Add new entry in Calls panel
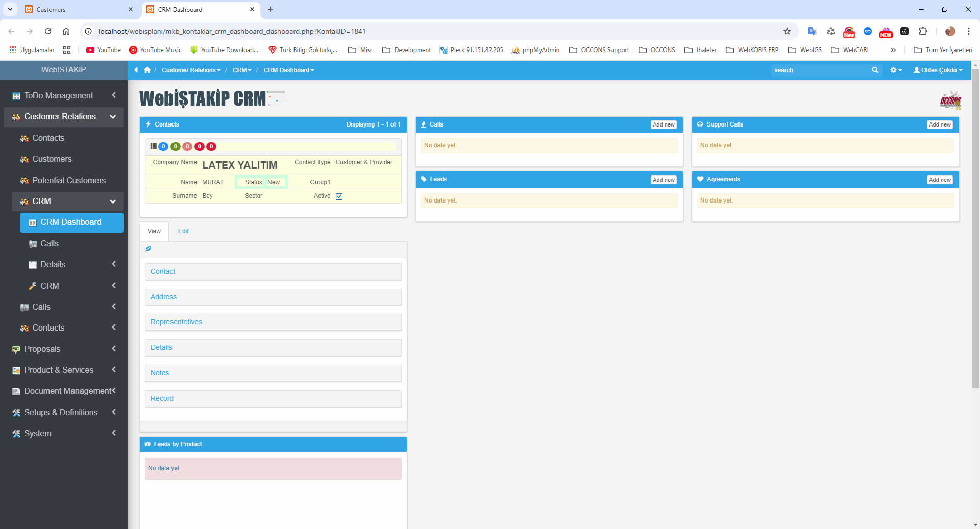Viewport: 980px width, 529px height. [x=664, y=124]
